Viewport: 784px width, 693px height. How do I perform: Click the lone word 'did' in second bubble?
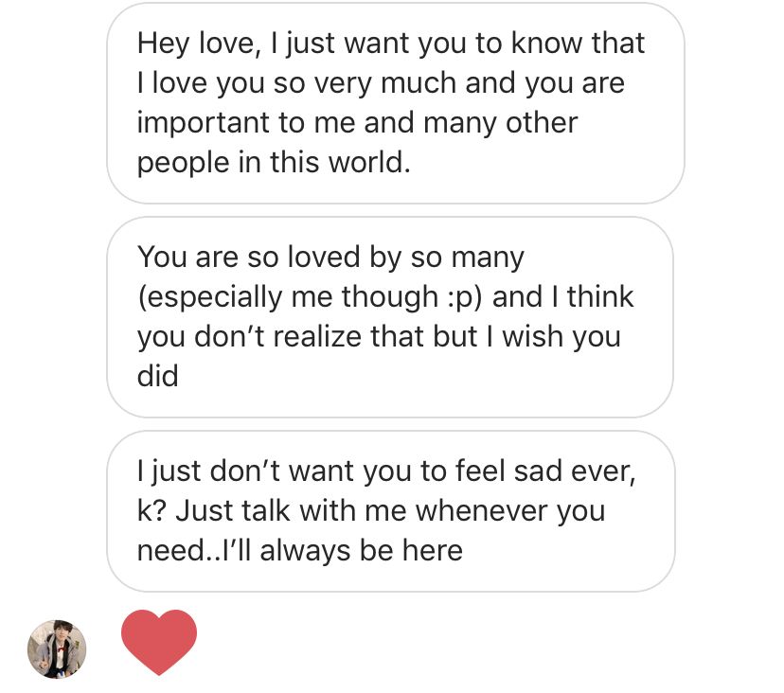(x=157, y=376)
